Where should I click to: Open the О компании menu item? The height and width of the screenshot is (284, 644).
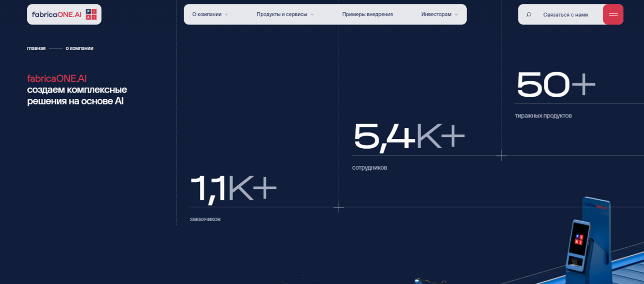coord(207,14)
